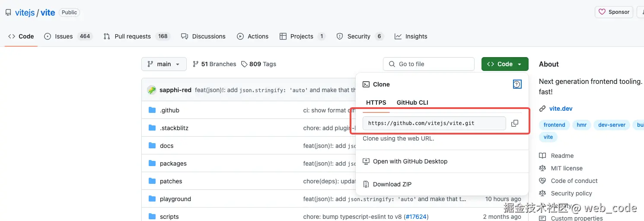Screen dimensions: 644x221
Task: Click the repository icon beside vitejs
Action: click(x=8, y=13)
